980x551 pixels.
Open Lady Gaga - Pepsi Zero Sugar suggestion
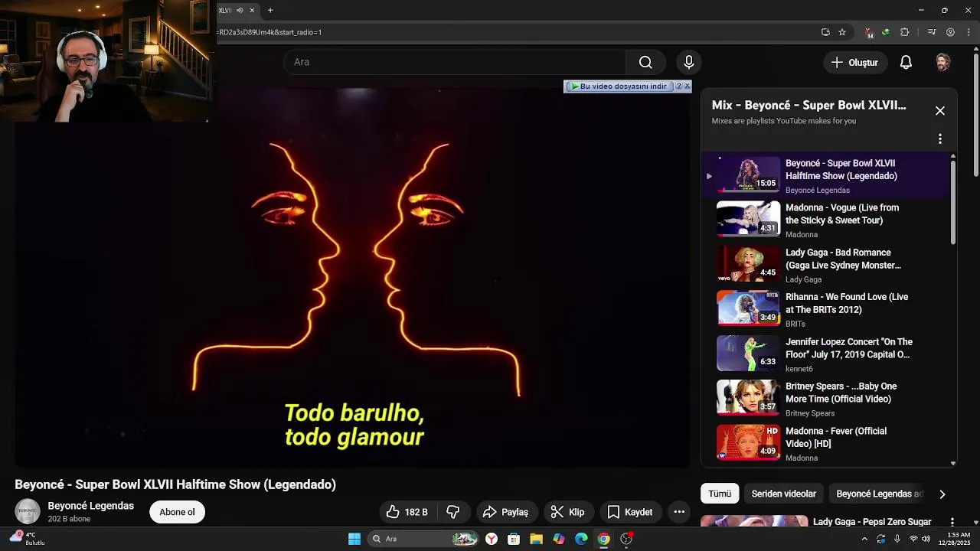tap(872, 522)
